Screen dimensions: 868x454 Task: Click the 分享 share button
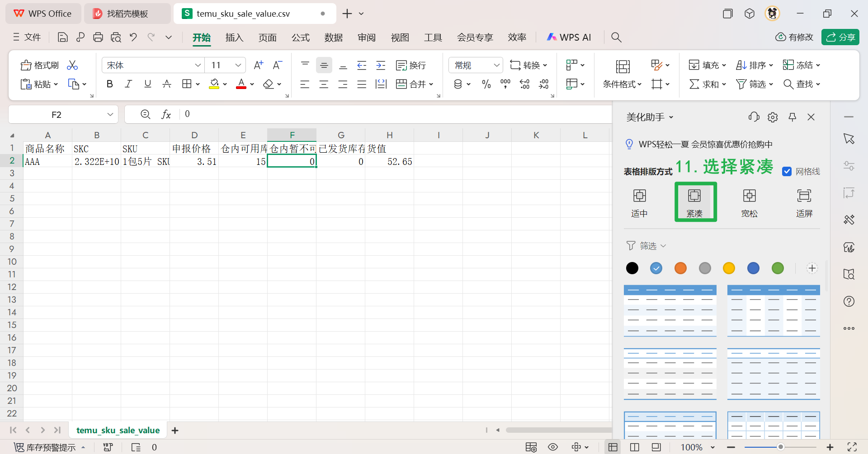(840, 37)
